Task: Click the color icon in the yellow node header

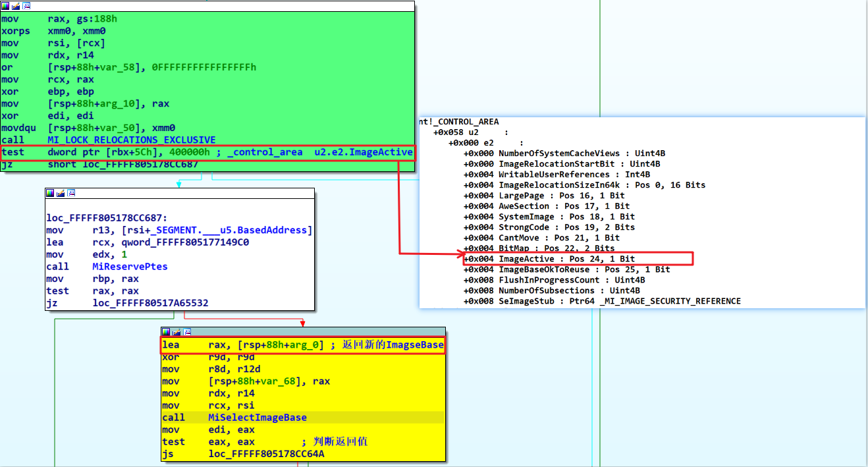Action: (166, 332)
